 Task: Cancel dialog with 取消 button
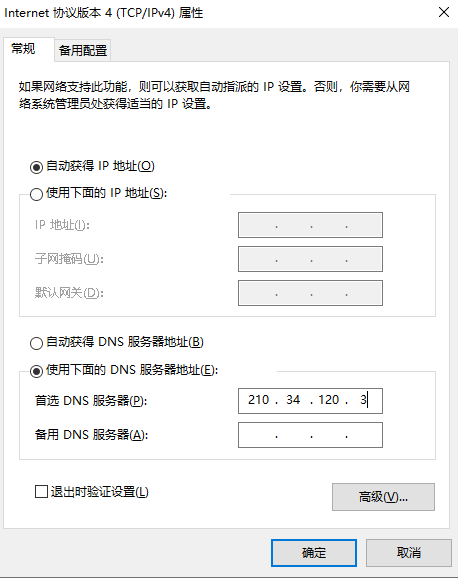(x=409, y=553)
